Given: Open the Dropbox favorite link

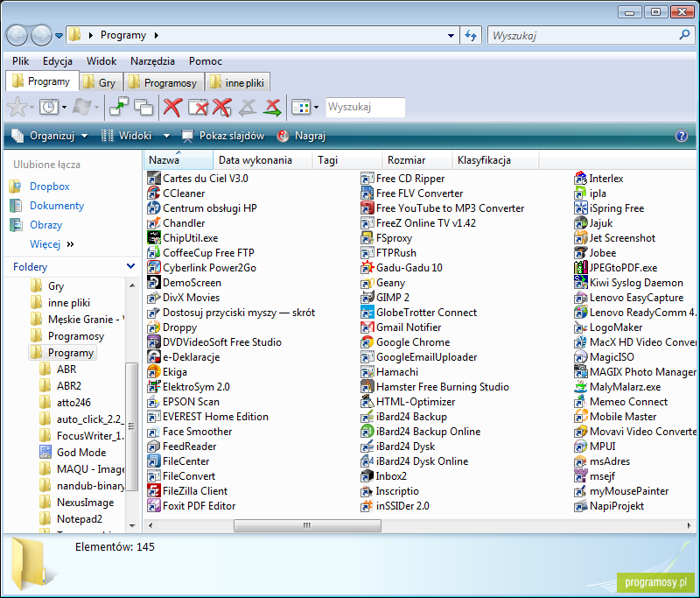Looking at the screenshot, I should tap(50, 186).
